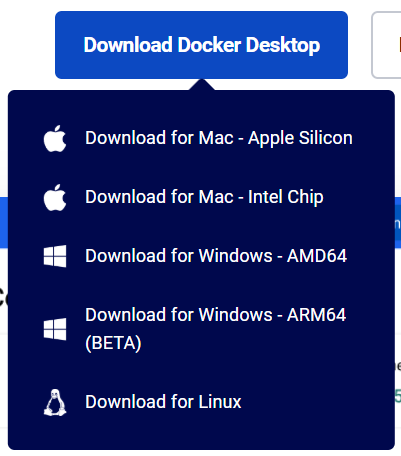
Task: Click the white outlined button right of Download
Action: pyautogui.click(x=386, y=45)
